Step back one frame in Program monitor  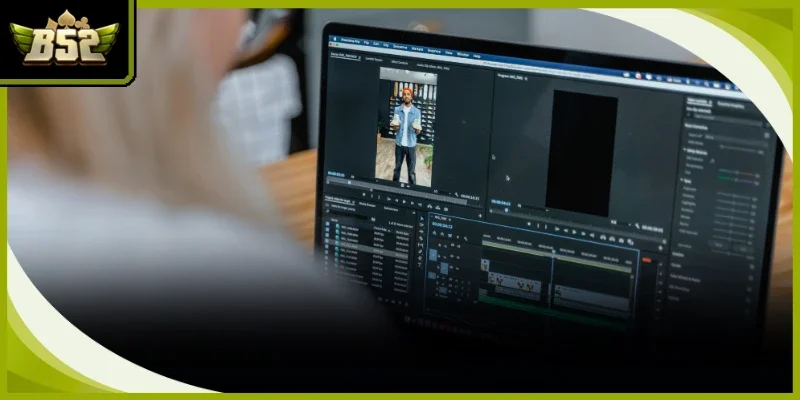point(566,231)
